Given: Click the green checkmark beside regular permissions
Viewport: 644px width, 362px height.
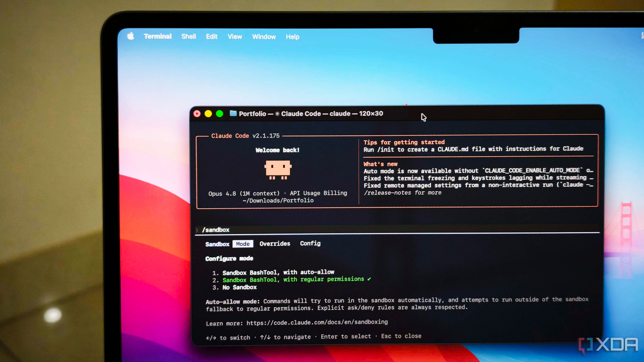Looking at the screenshot, I should 369,279.
